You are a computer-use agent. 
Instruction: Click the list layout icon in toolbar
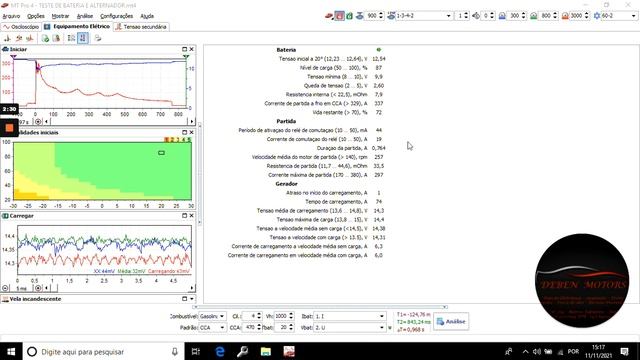point(71,38)
